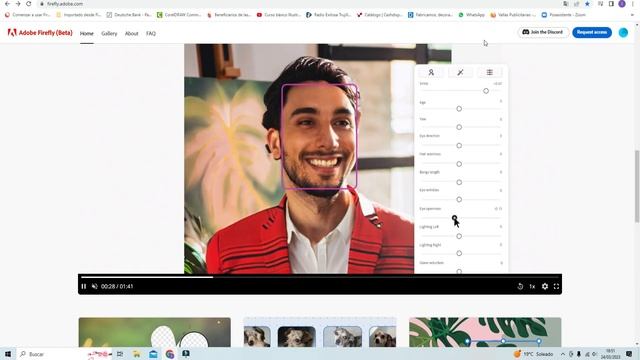Open the dog variations thumbnail card
Image resolution: width=640 pixels, height=360 pixels.
pyautogui.click(x=320, y=332)
